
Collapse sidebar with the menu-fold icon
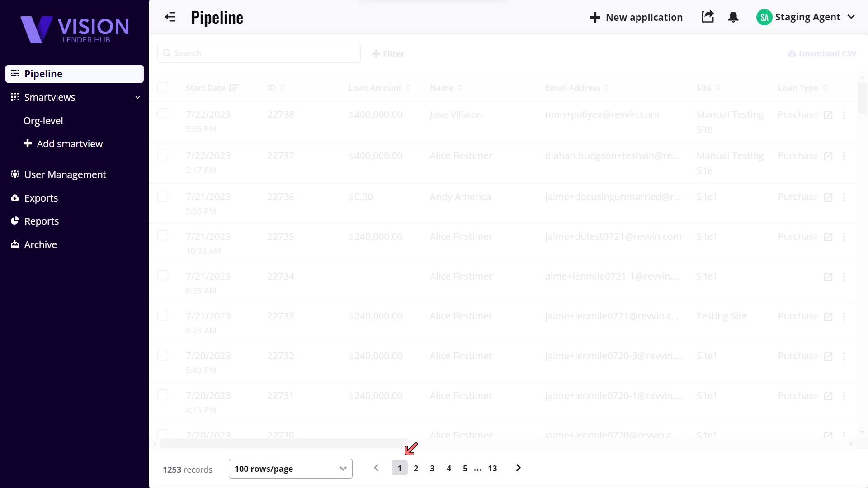coord(170,17)
